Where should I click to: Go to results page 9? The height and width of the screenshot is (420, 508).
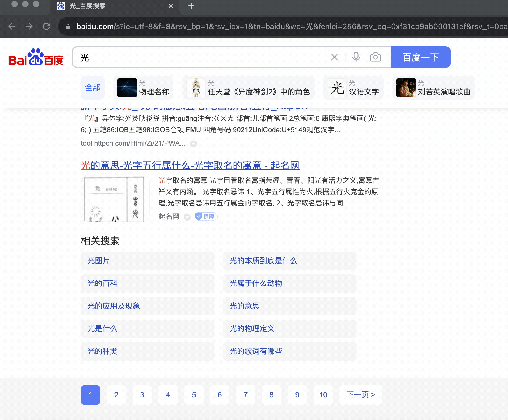(x=297, y=395)
